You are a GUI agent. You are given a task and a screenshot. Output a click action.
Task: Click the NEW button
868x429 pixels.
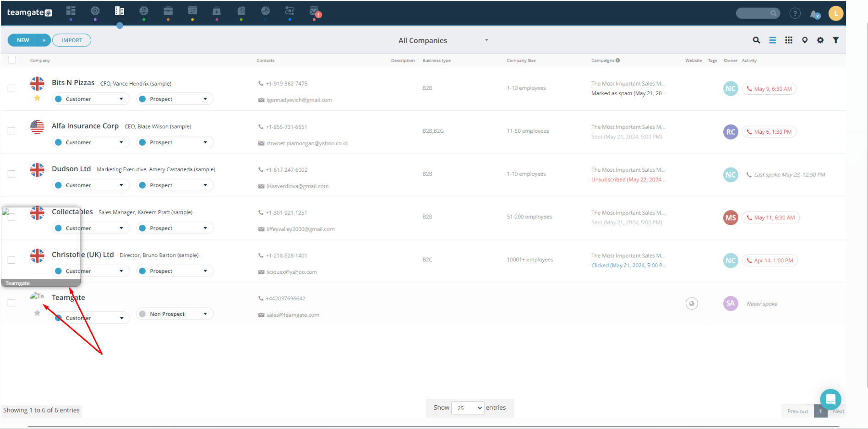(23, 40)
